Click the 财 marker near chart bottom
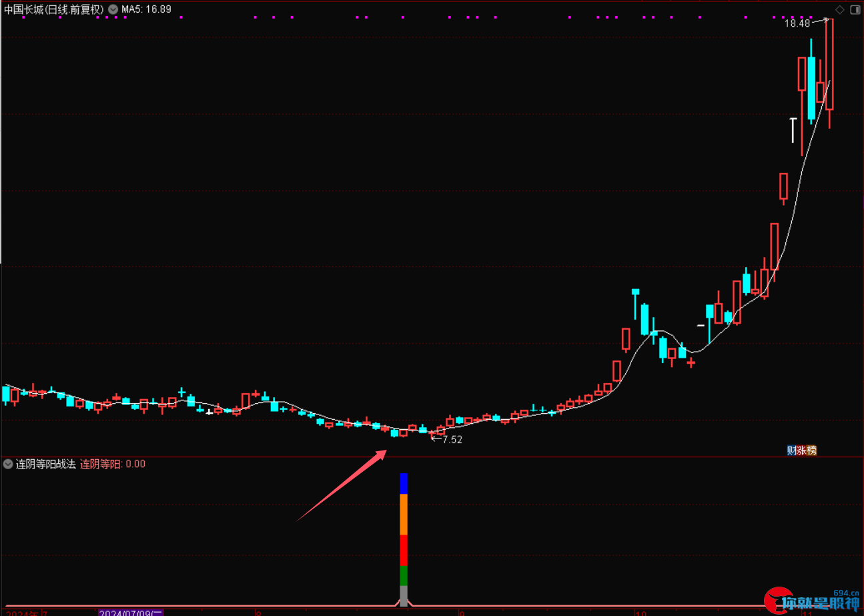This screenshot has height=616, width=864. coord(791,450)
